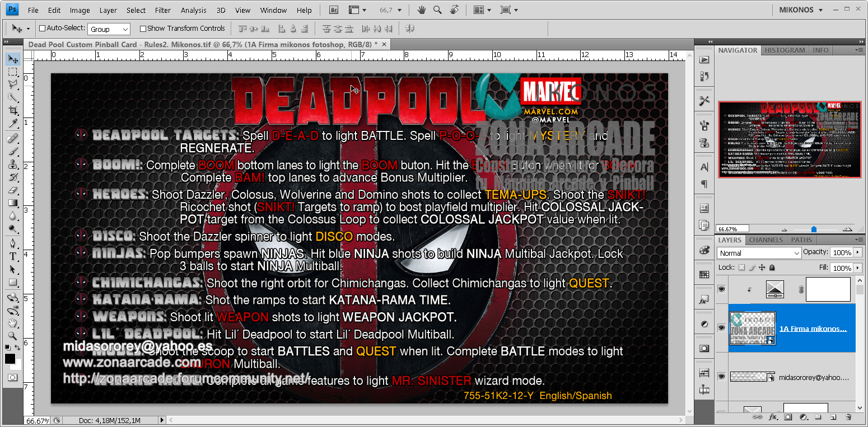Viewport: 868px width, 427px height.
Task: Select the Clone Stamp tool
Action: coord(13,164)
